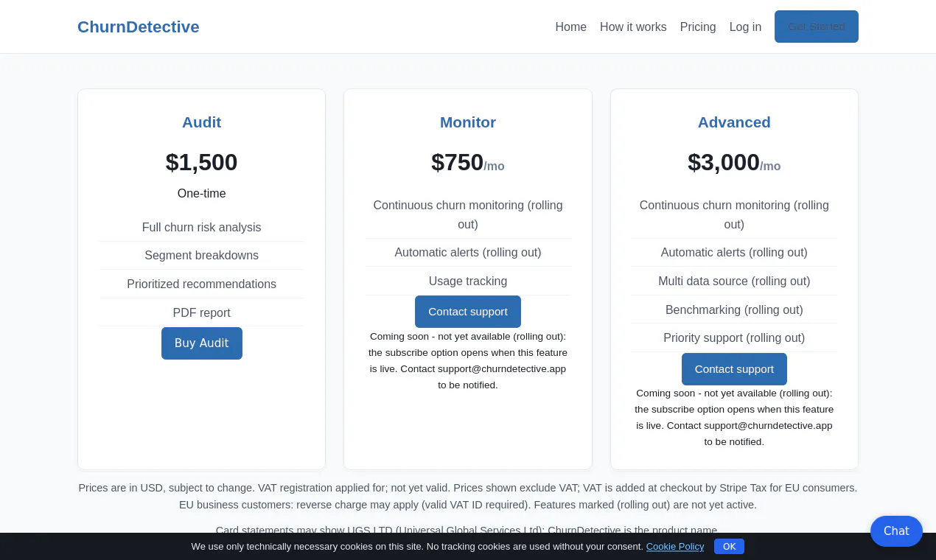Click the Prioritized recommendations feature

[x=202, y=284]
